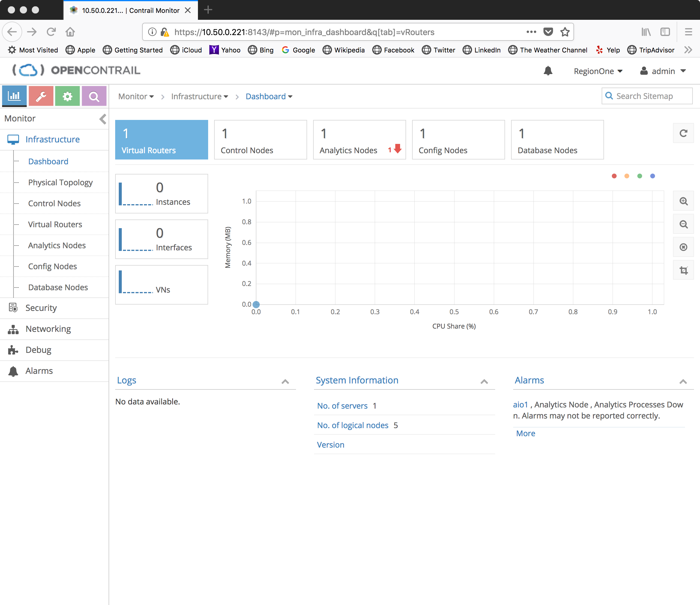Open the RegionOne dropdown
This screenshot has width=700, height=605.
[x=598, y=71]
